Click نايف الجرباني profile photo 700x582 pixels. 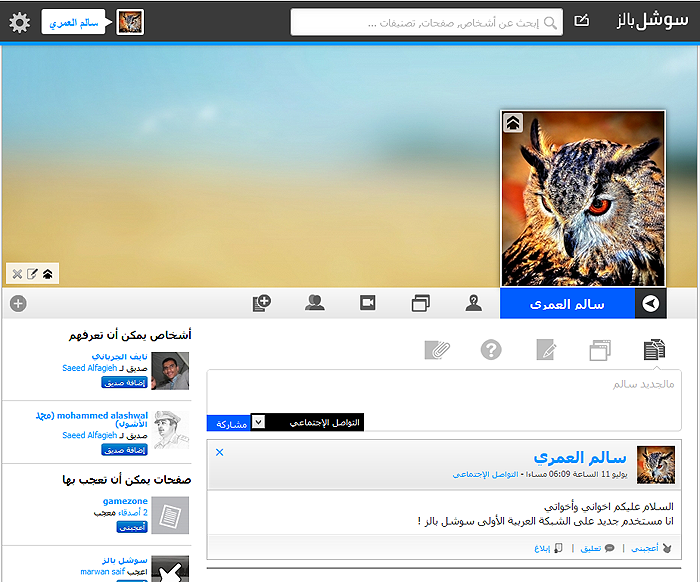tap(170, 370)
